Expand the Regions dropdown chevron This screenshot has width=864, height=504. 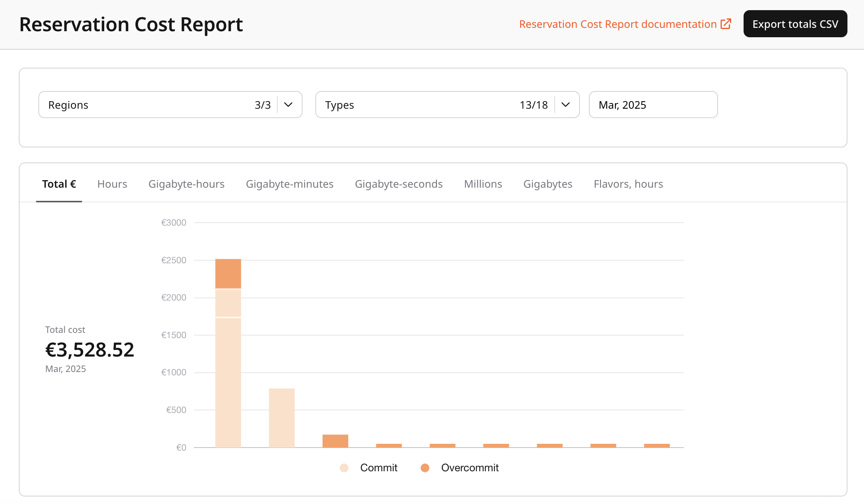[288, 105]
